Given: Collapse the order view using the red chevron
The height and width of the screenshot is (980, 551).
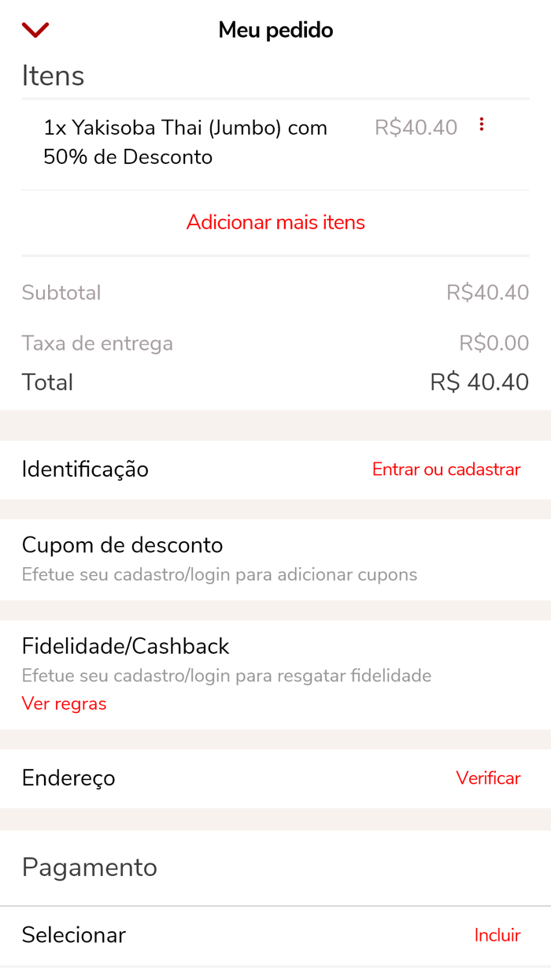Looking at the screenshot, I should (x=35, y=29).
